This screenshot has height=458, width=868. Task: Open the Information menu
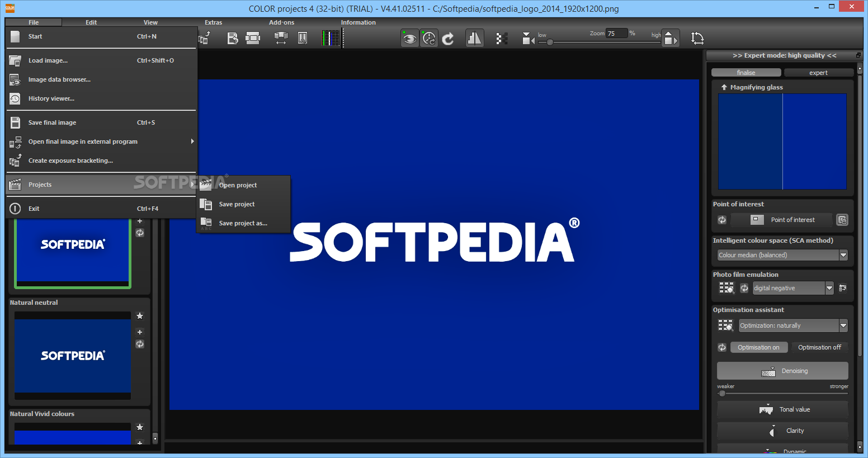tap(358, 22)
